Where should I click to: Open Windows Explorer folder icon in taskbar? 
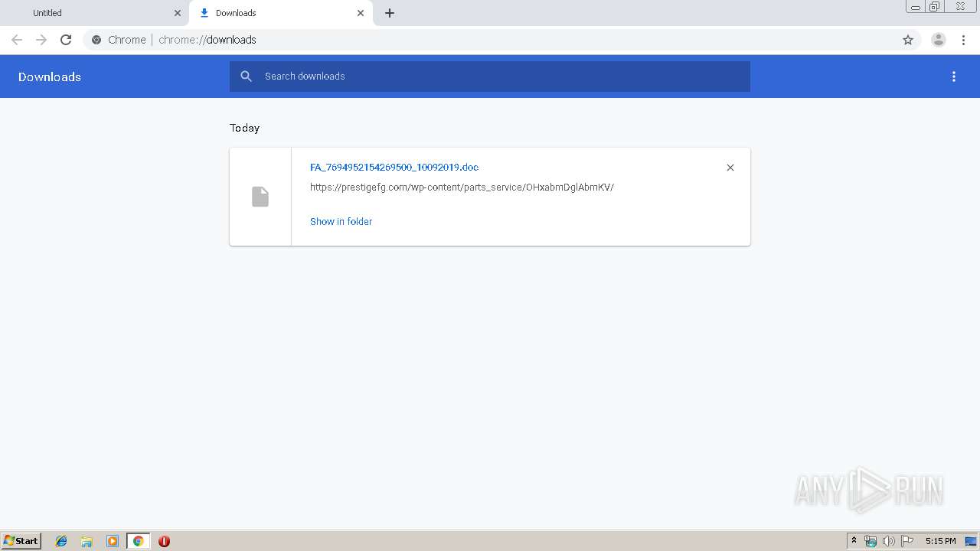point(87,541)
